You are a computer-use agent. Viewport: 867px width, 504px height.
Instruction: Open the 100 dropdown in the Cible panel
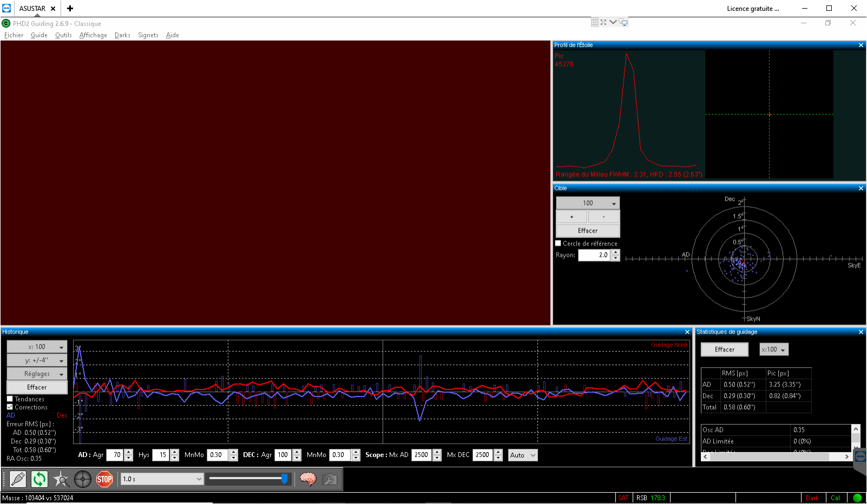(x=588, y=203)
